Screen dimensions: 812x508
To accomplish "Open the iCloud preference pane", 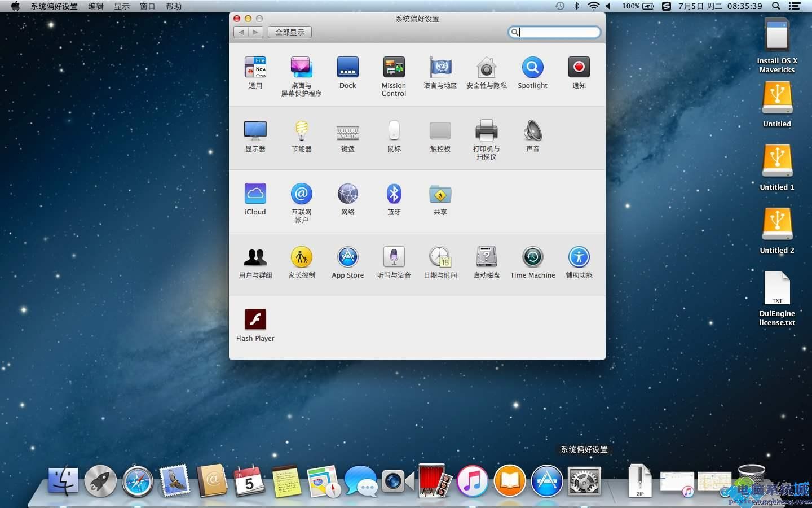I will point(255,194).
